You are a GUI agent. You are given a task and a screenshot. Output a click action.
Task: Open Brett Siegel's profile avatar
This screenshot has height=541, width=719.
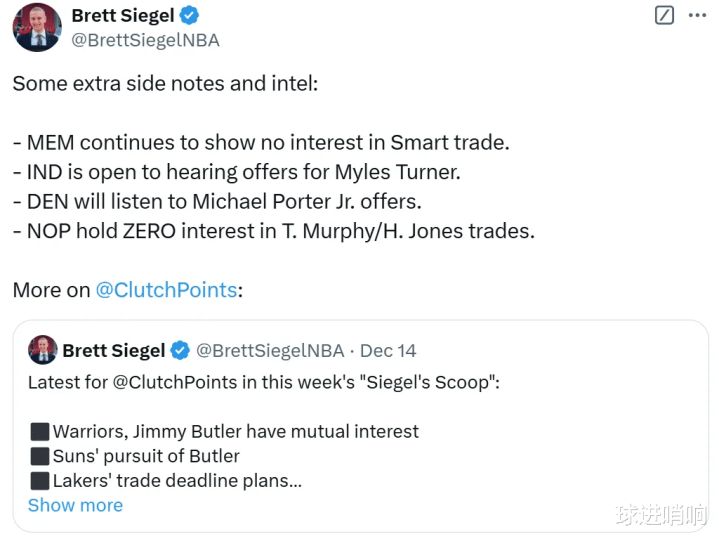pyautogui.click(x=37, y=28)
